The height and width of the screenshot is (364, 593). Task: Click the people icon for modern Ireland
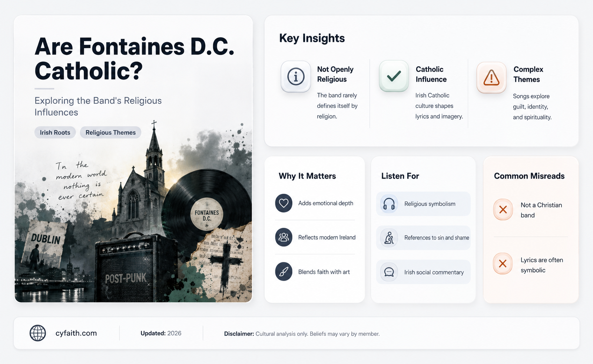[x=284, y=237]
